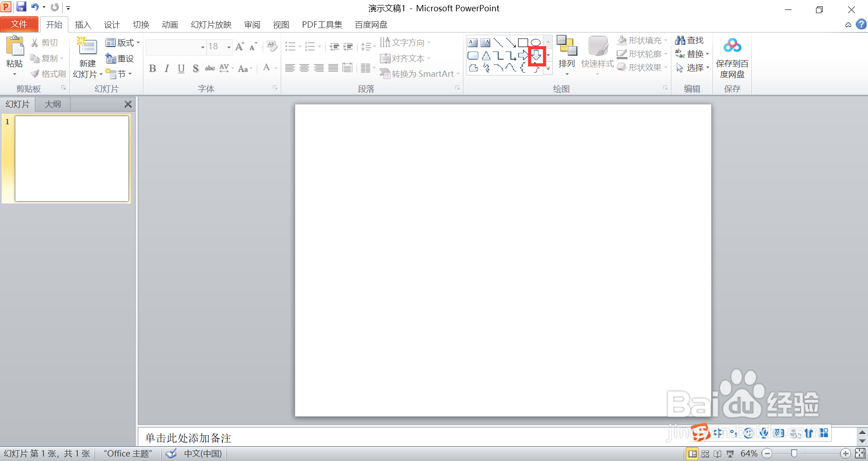The image size is (868, 461).
Task: Choose the rectangle shape
Action: tap(523, 43)
